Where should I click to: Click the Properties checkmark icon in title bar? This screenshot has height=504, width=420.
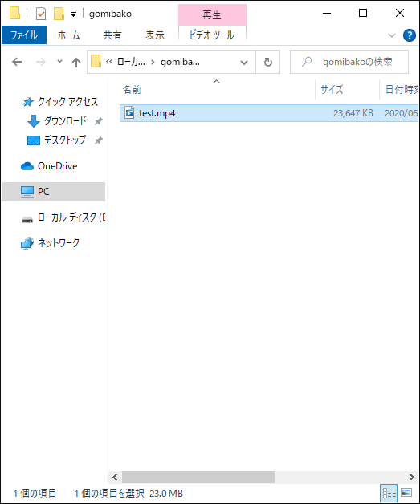41,14
